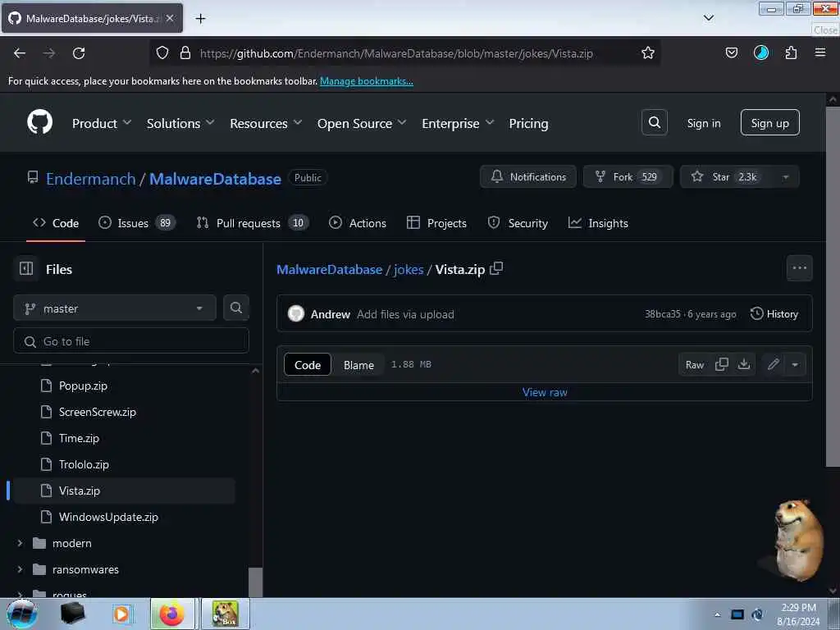Open the master branch selector
The height and width of the screenshot is (630, 840).
coord(115,308)
